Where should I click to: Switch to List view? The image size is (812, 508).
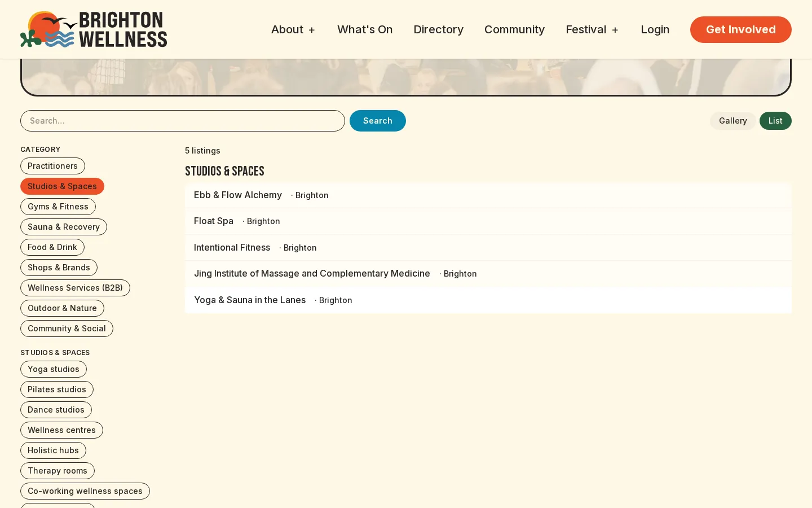(775, 121)
